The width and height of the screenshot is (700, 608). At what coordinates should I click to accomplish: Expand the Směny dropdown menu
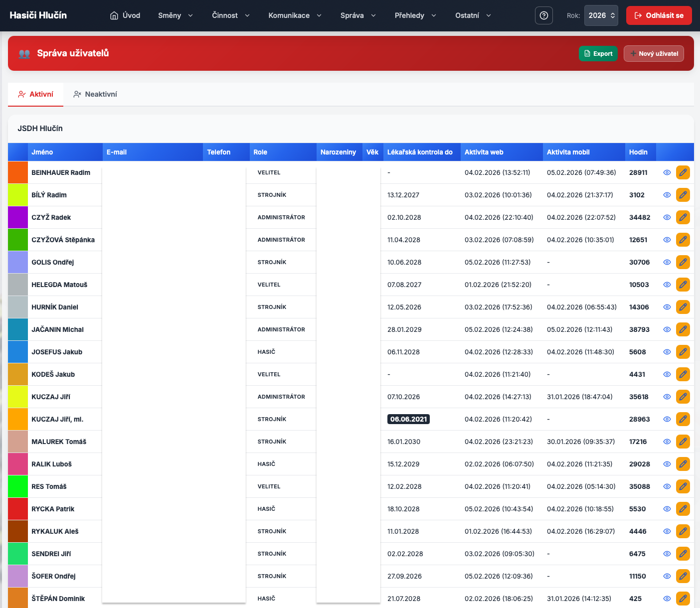[x=175, y=15]
